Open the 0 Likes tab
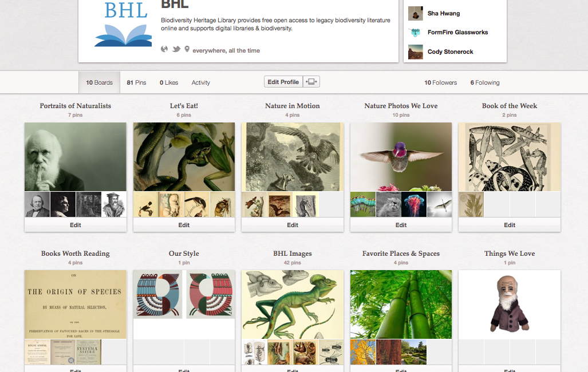This screenshot has height=372, width=588. click(x=169, y=82)
